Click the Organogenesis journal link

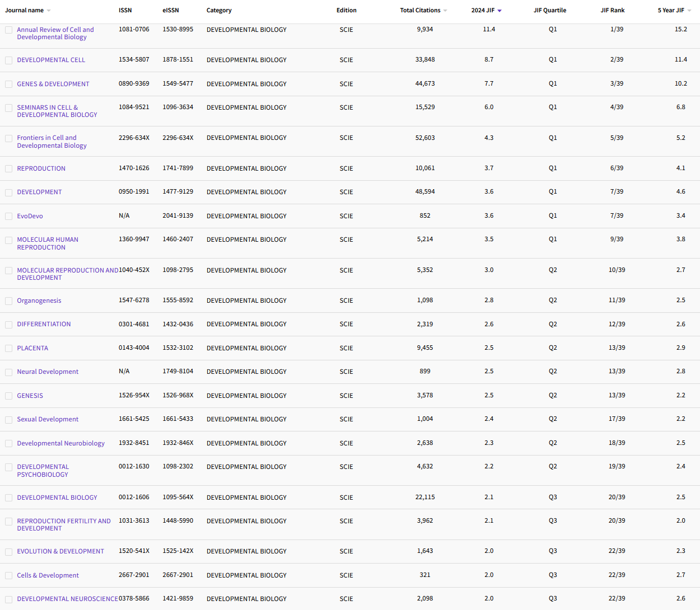[x=39, y=301]
